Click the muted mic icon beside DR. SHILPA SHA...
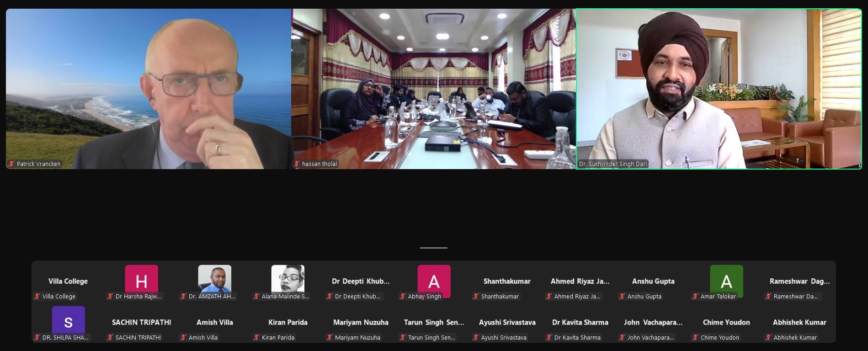This screenshot has height=351, width=868. pos(37,337)
